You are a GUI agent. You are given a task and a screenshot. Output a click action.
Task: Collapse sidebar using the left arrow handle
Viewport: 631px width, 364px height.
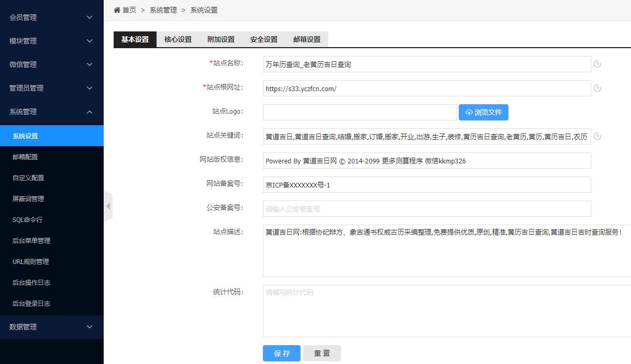[x=108, y=206]
